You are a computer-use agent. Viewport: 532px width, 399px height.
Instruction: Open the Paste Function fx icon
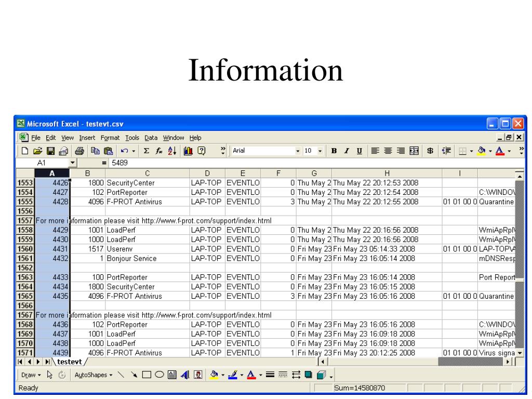tap(159, 151)
